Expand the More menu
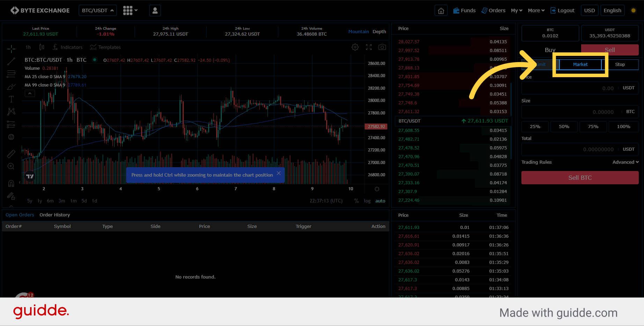Screen dimensions: 644x326 point(536,10)
